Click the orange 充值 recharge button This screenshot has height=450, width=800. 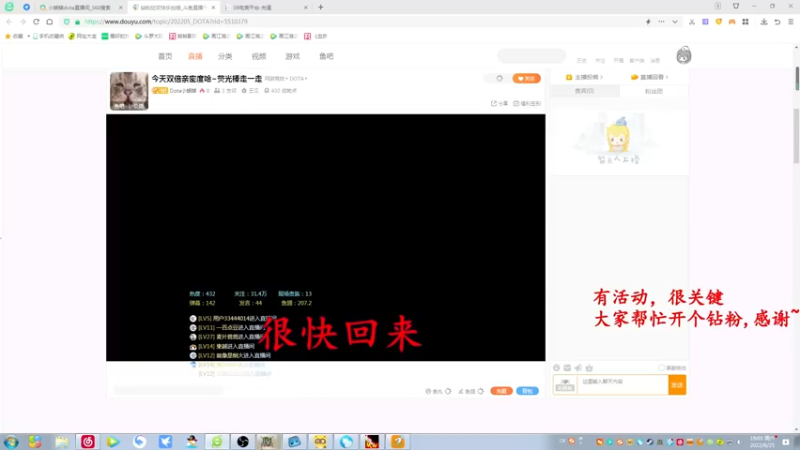(501, 391)
